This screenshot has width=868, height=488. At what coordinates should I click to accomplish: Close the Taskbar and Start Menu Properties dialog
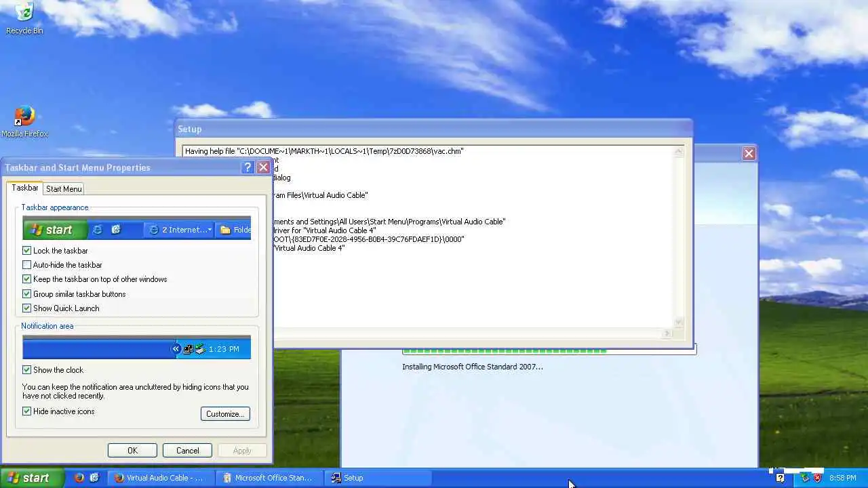(263, 167)
